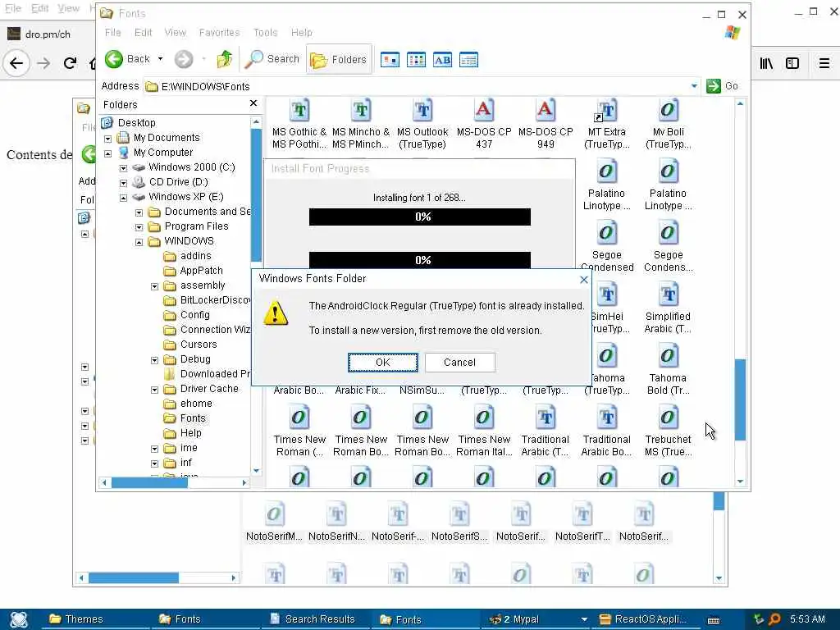Expand Windows 2000 (C:) drive node

[123, 167]
